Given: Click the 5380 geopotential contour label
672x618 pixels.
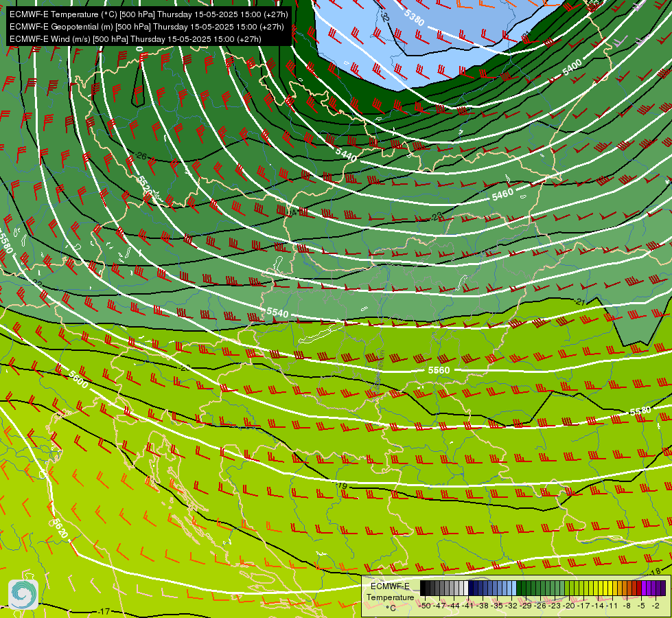Looking at the screenshot, I should [x=414, y=18].
